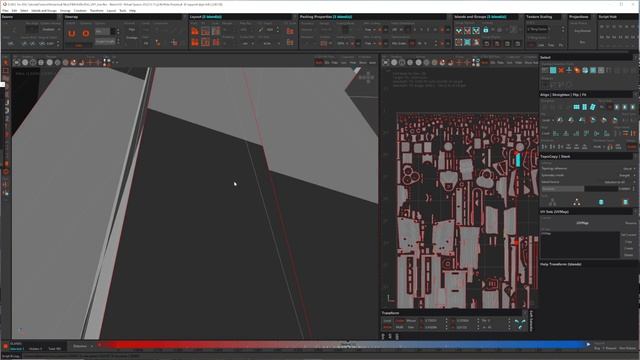This screenshot has width=640, height=360.
Task: Click the first icon in UV viewport toolbar
Action: [386, 62]
